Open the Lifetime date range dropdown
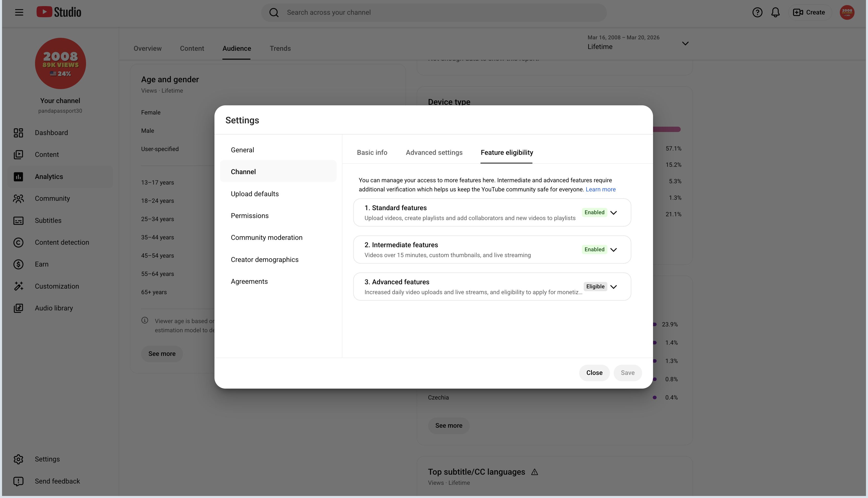This screenshot has height=498, width=868. tap(638, 43)
